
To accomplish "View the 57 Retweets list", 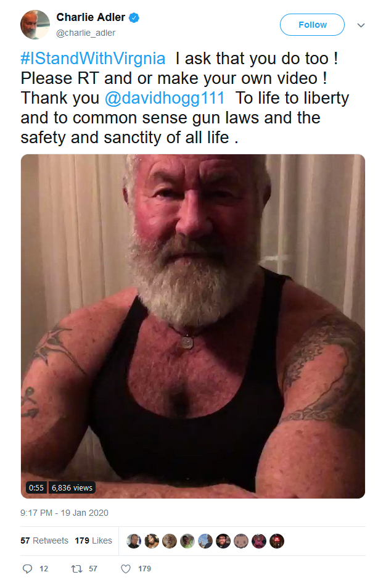I will click(x=44, y=540).
